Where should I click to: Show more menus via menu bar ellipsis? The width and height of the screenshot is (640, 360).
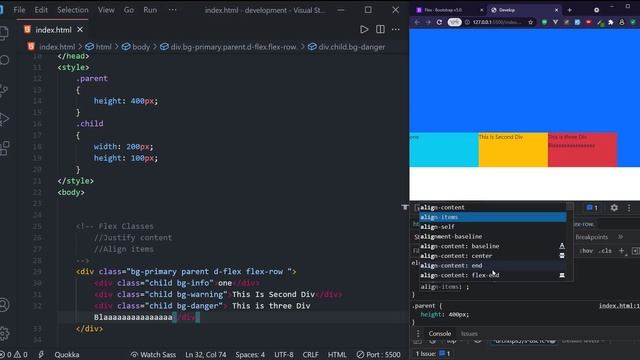point(173,10)
